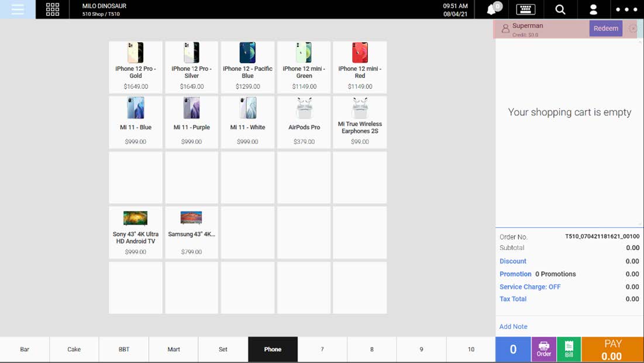Click Add Note link
Viewport: 644px width, 363px height.
point(514,326)
